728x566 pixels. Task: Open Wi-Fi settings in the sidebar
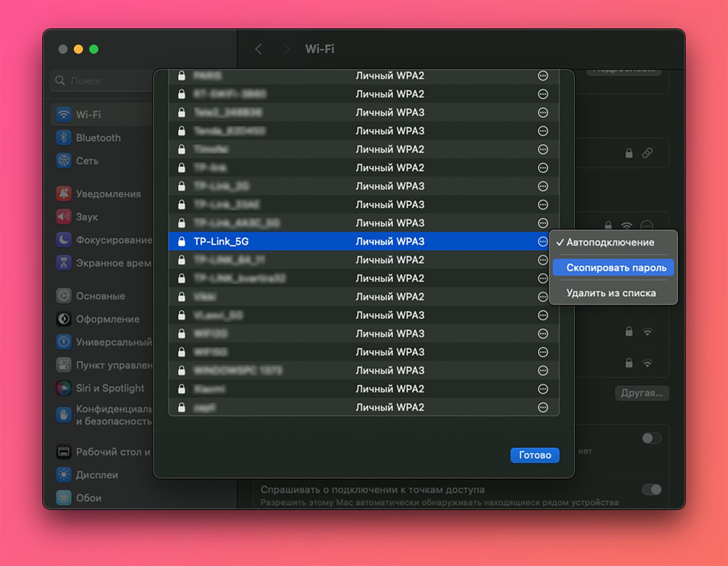(x=88, y=114)
